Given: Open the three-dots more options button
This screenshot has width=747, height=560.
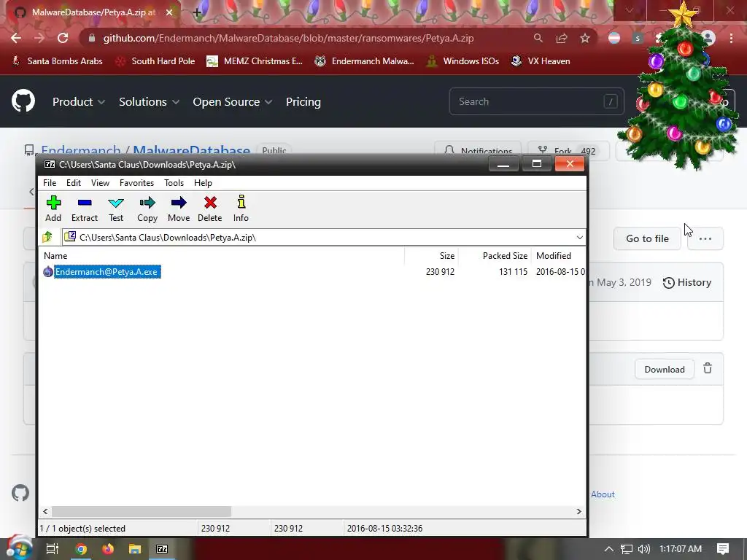Looking at the screenshot, I should [705, 238].
